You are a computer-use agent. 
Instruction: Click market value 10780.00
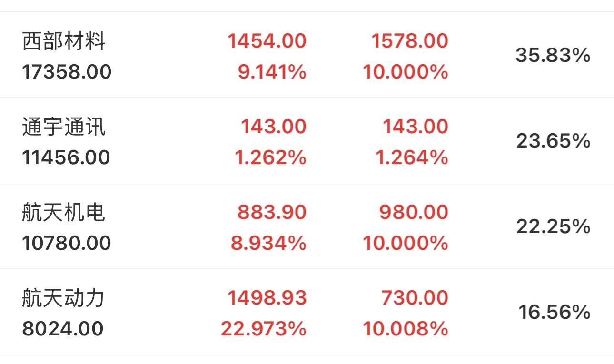click(x=67, y=243)
